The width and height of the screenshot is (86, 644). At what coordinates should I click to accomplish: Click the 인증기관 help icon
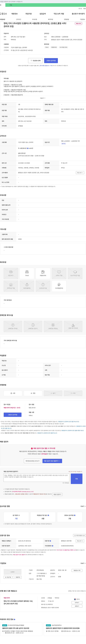pos(50,541)
